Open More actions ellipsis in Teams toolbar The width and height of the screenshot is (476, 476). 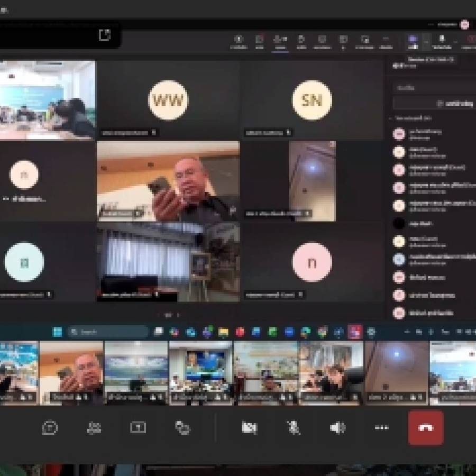[x=386, y=42]
